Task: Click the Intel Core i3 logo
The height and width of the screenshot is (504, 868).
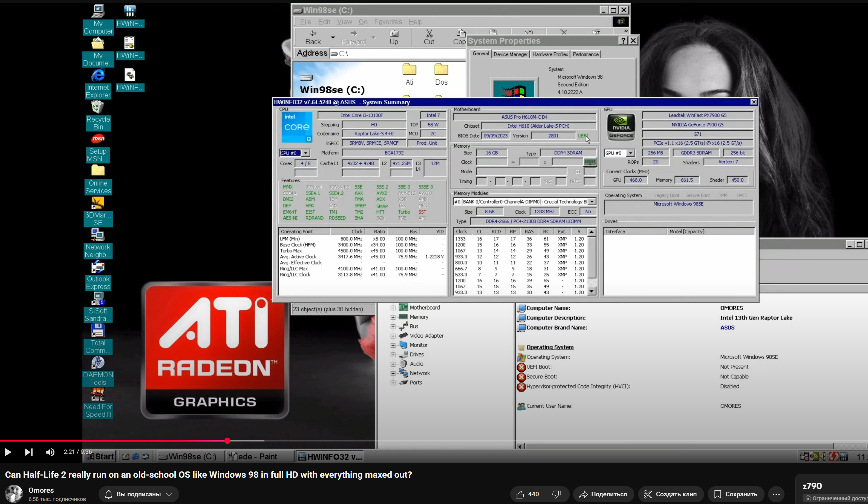Action: pos(296,127)
